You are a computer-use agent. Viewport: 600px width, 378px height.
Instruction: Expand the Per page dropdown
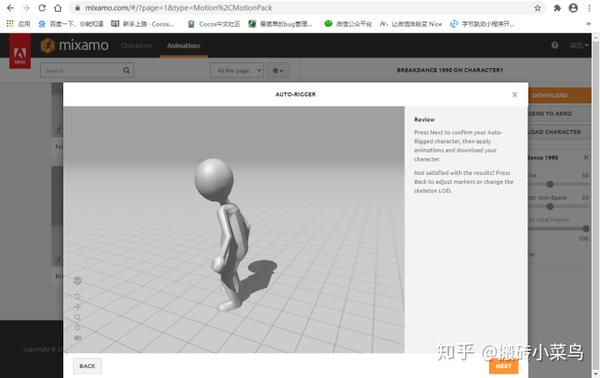pos(237,70)
